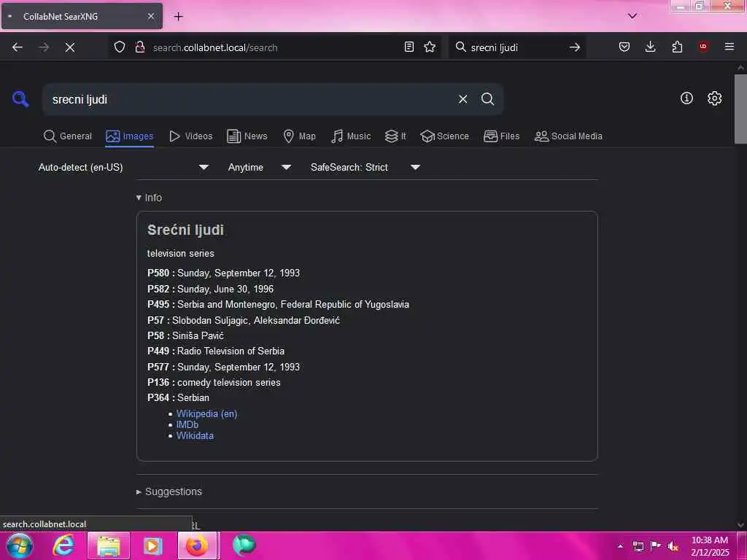Image resolution: width=747 pixels, height=560 pixels.
Task: Switch to the Music category tab
Action: coord(351,136)
